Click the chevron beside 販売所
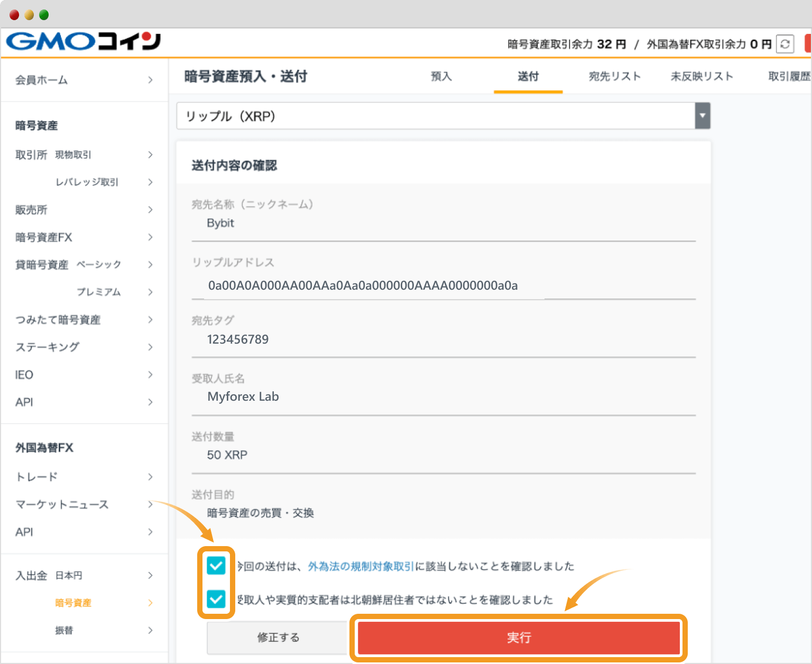 click(151, 209)
